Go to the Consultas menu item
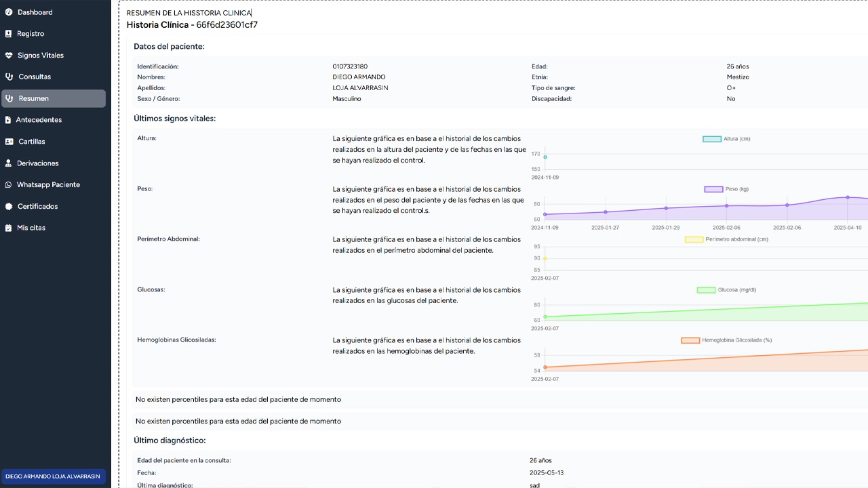 point(35,77)
